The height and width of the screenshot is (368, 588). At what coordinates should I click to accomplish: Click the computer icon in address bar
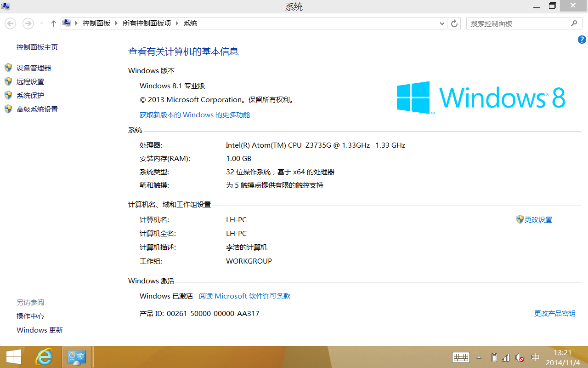pos(67,23)
